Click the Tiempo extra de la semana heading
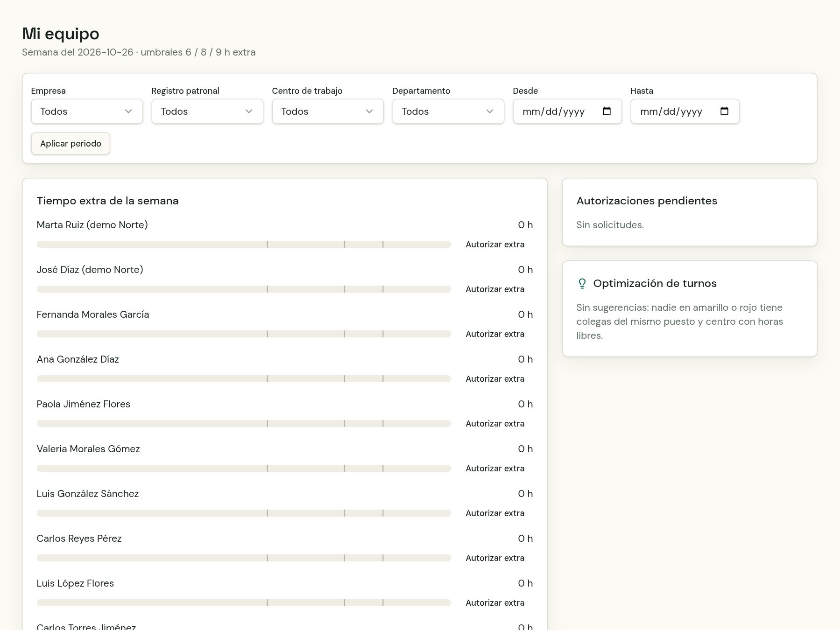Image resolution: width=840 pixels, height=630 pixels. [108, 201]
